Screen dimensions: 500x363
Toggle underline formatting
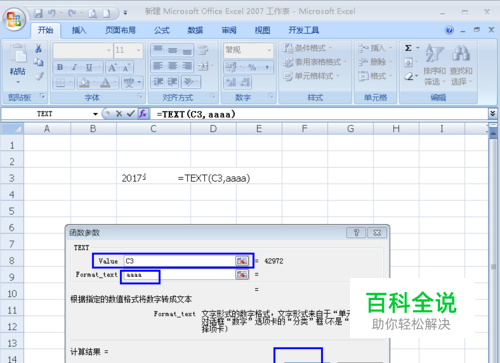click(x=89, y=67)
